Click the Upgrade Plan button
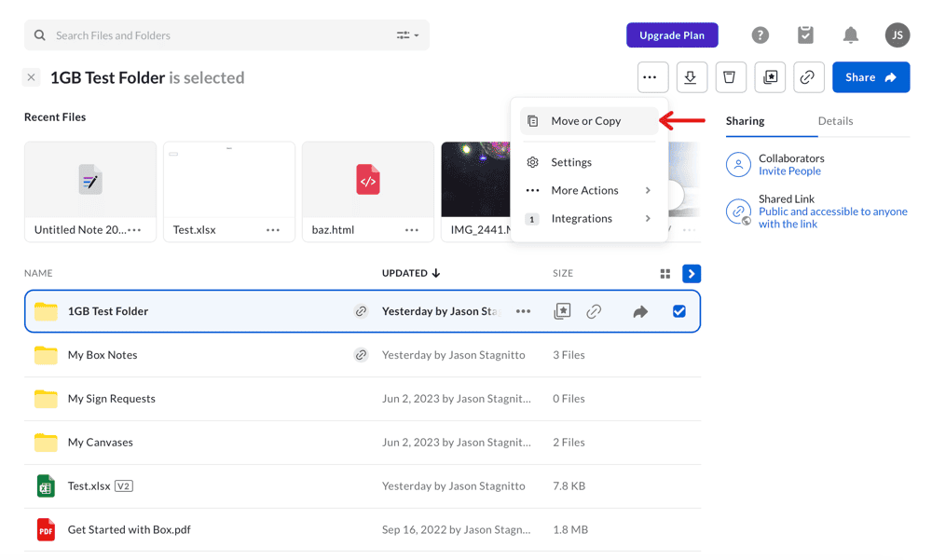 tap(672, 34)
